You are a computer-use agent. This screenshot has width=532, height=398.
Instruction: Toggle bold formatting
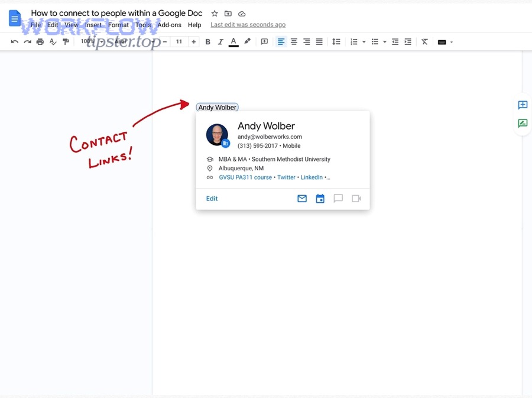tap(207, 41)
